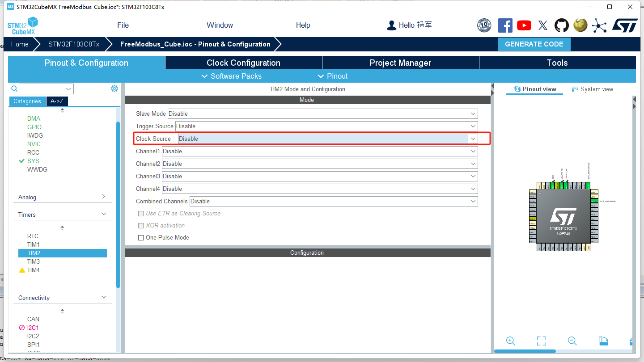Screen dimensions: 644x362
Task: Click STM32F103C8Tx breadcrumb
Action: tap(74, 44)
